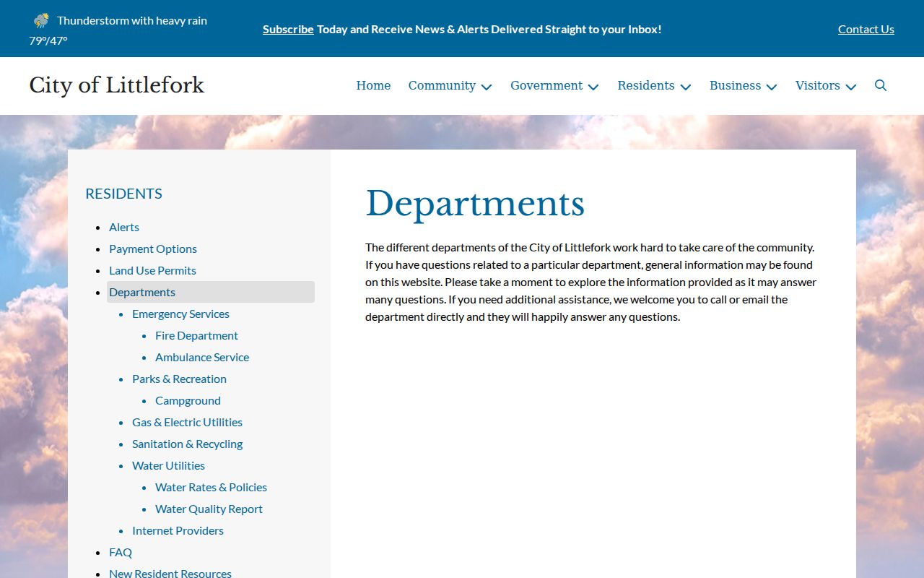Open Internet Providers link
Viewport: 924px width, 578px height.
178,530
